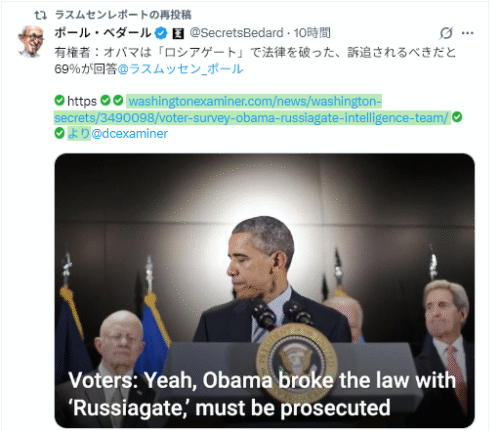Click the blue verified badge
500x431 pixels.
[x=161, y=33]
